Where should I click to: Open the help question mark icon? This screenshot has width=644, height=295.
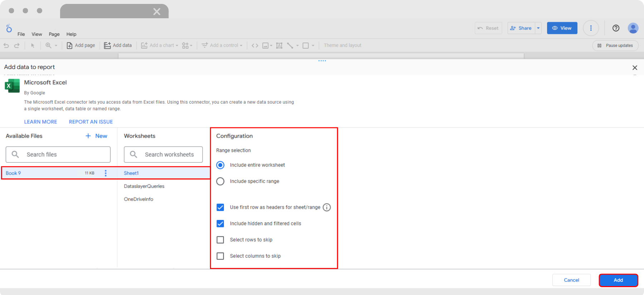click(616, 28)
